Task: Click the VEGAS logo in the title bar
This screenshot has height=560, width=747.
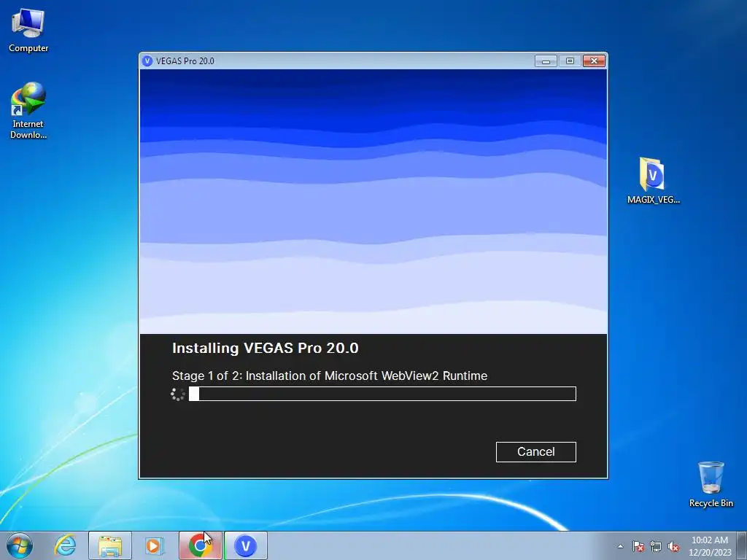Action: [147, 61]
